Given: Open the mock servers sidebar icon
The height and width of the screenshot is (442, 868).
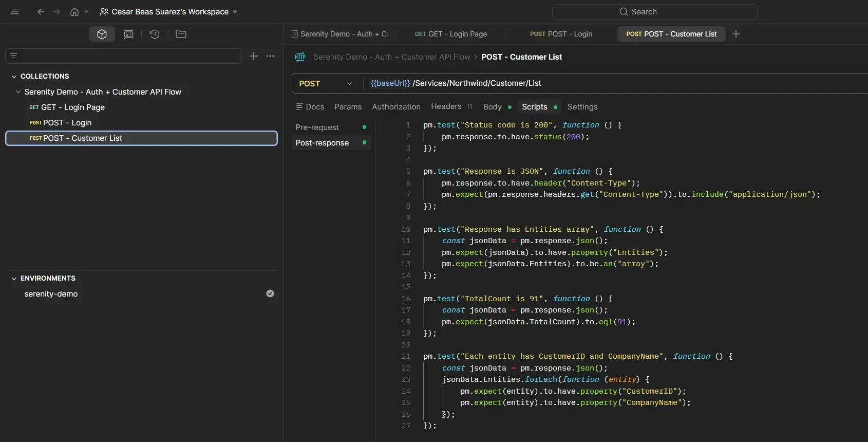Looking at the screenshot, I should 128,34.
